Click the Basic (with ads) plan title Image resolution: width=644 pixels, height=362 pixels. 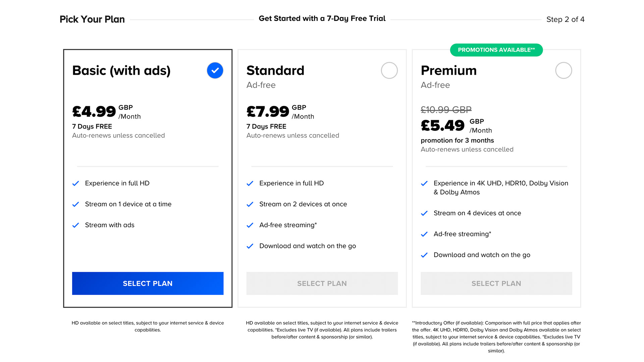121,70
